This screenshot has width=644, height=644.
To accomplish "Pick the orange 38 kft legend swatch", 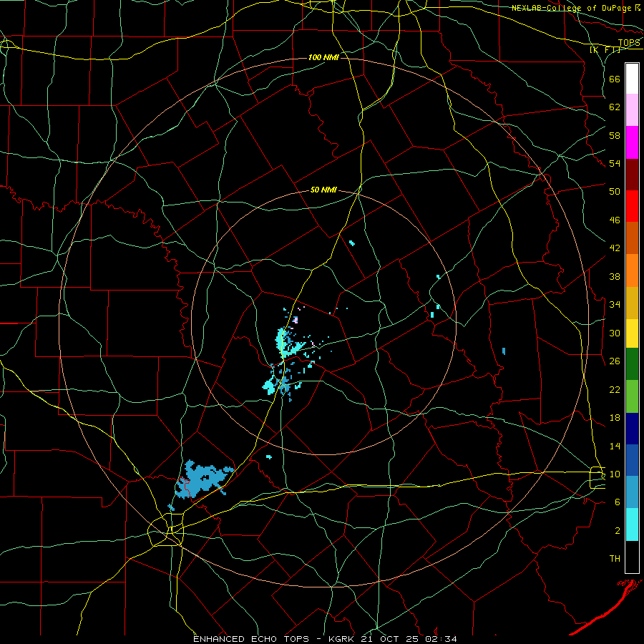I will coord(632,270).
